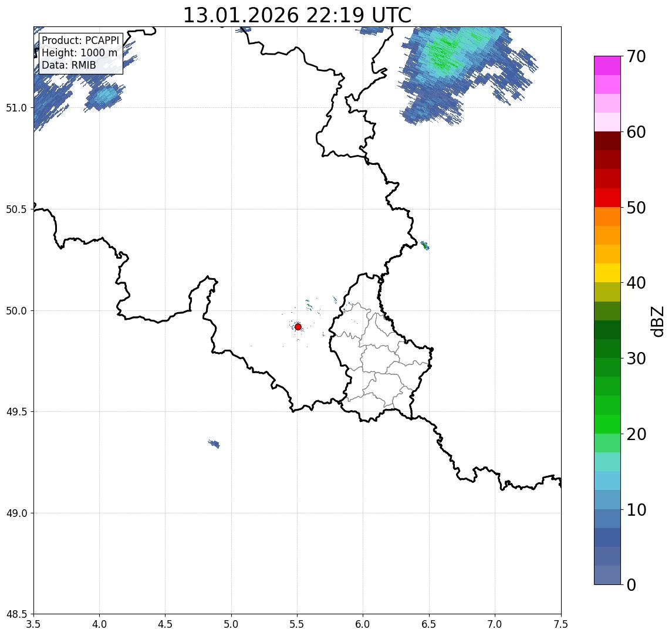672x636 pixels.
Task: Click the bright red colorbar swatch just above 50 dBZ
Action: click(607, 198)
